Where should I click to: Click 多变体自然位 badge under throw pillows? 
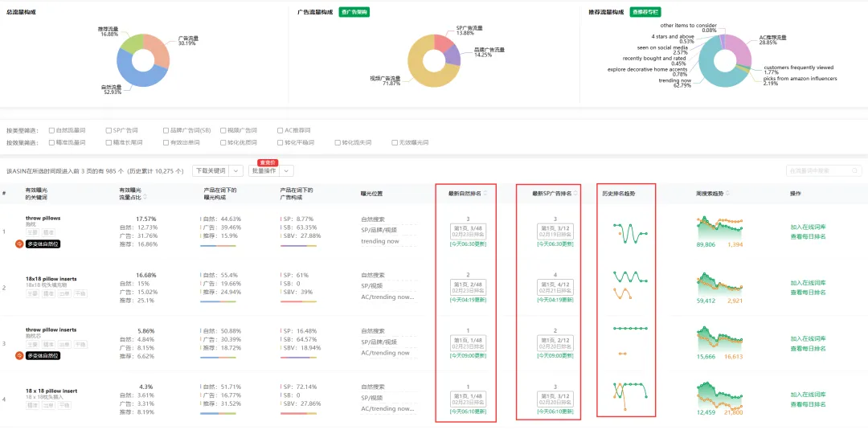coord(43,244)
